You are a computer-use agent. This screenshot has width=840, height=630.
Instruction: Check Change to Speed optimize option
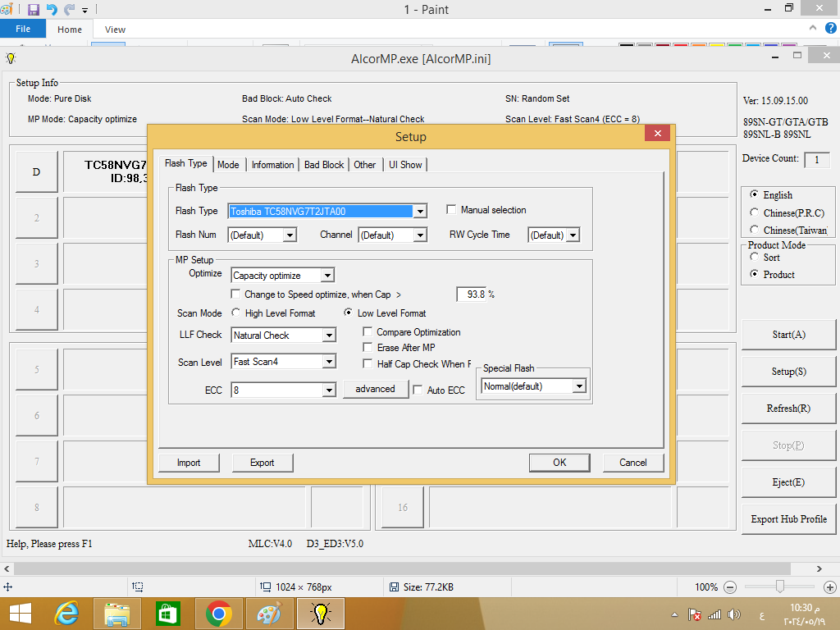pos(235,294)
